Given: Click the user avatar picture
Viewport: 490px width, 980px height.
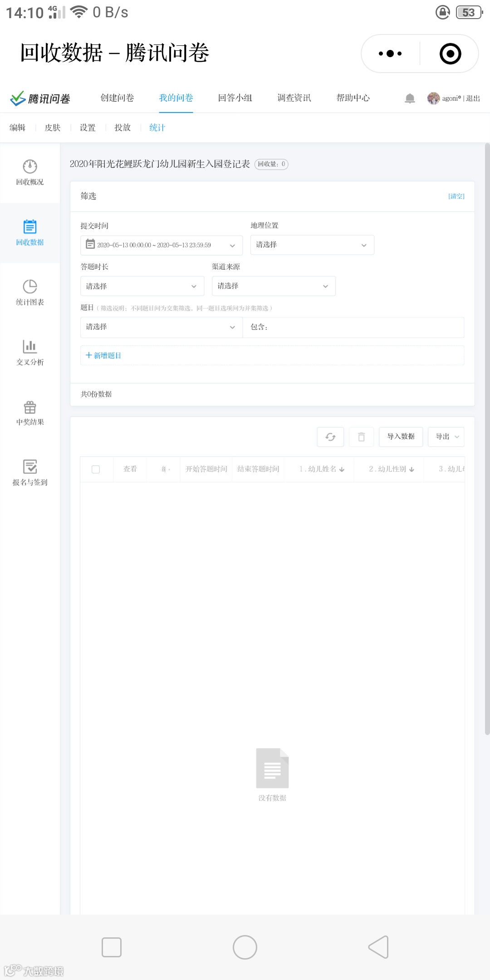Looking at the screenshot, I should (433, 98).
